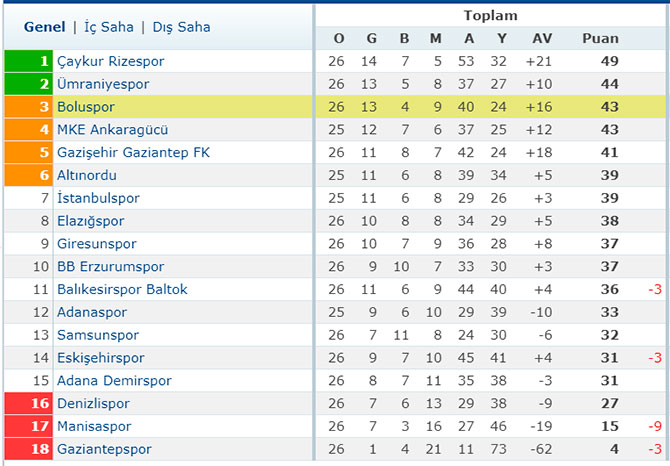Click İstanbulspor in the standings
Screen dimensions: 670x466
[x=98, y=198]
